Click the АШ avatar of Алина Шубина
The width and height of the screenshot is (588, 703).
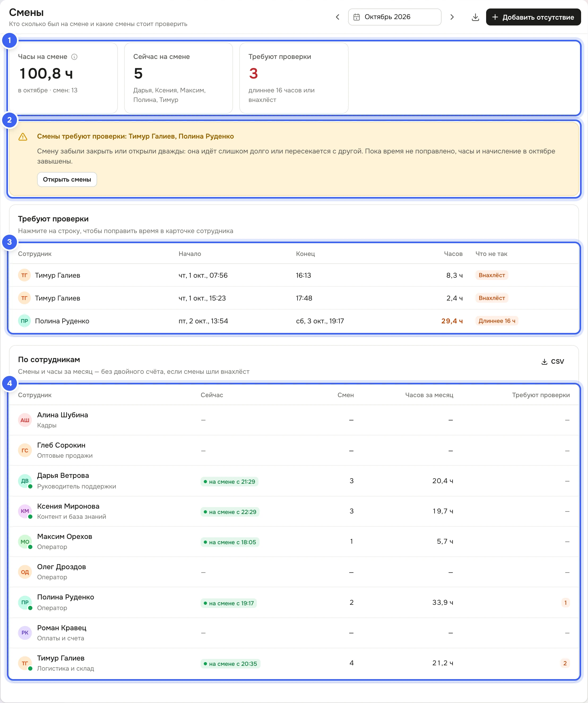(x=25, y=420)
